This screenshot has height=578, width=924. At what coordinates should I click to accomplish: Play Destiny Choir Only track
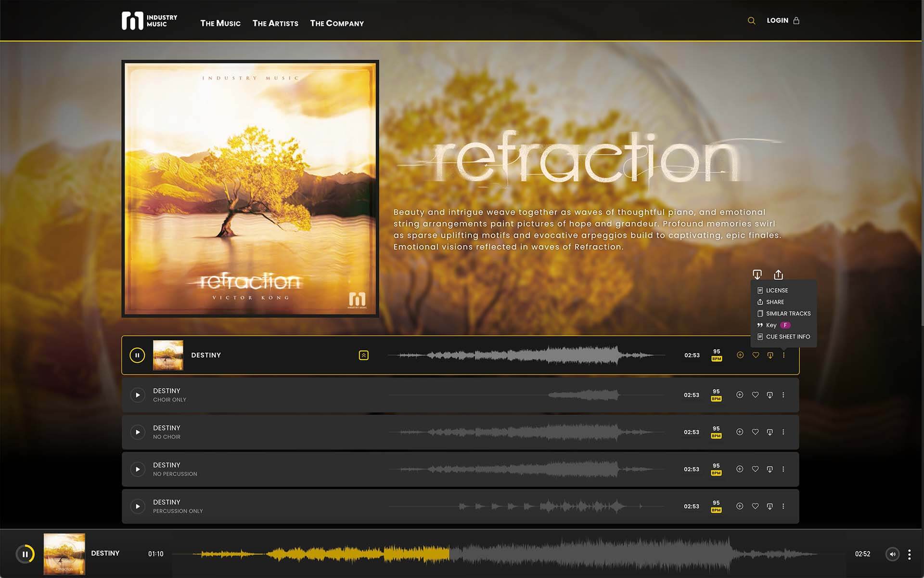(138, 395)
